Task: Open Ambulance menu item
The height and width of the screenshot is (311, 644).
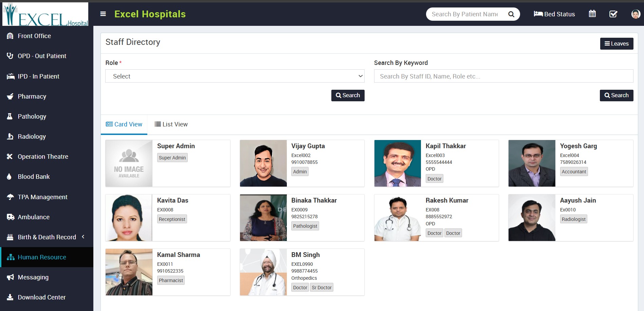Action: (34, 217)
